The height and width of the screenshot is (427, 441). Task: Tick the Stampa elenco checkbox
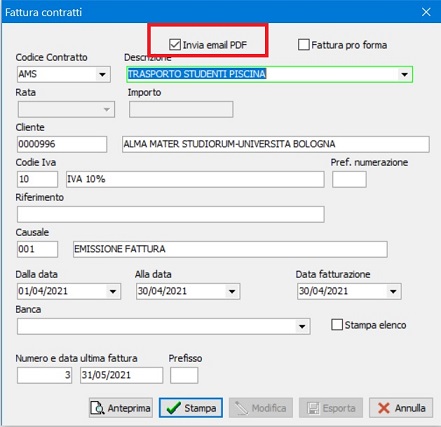337,325
